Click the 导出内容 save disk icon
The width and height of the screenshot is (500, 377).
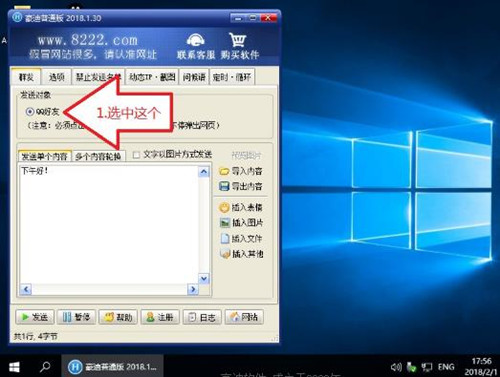pyautogui.click(x=224, y=186)
